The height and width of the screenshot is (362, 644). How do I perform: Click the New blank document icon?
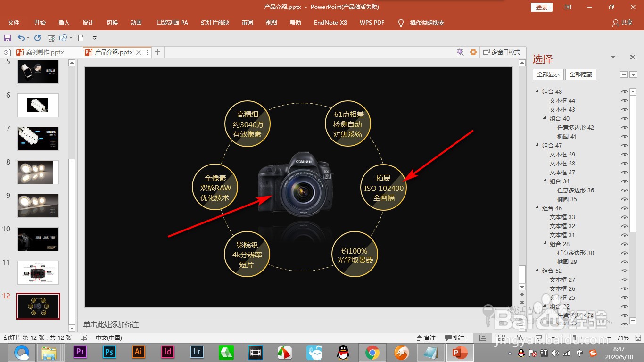tap(81, 38)
